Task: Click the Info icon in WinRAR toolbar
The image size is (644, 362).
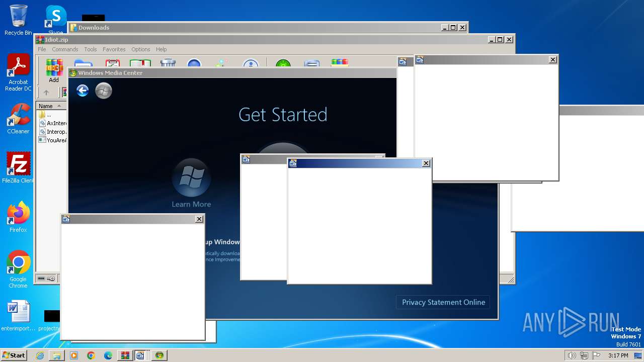Action: pyautogui.click(x=251, y=63)
